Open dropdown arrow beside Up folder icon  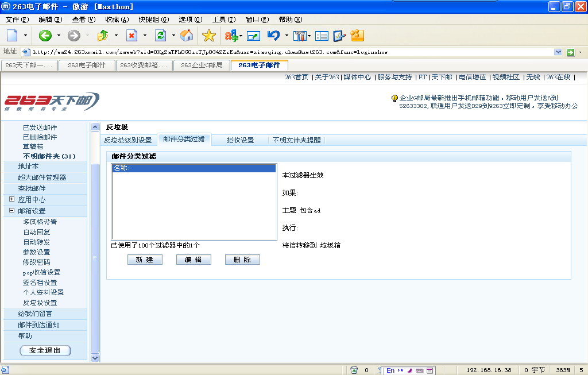click(116, 36)
